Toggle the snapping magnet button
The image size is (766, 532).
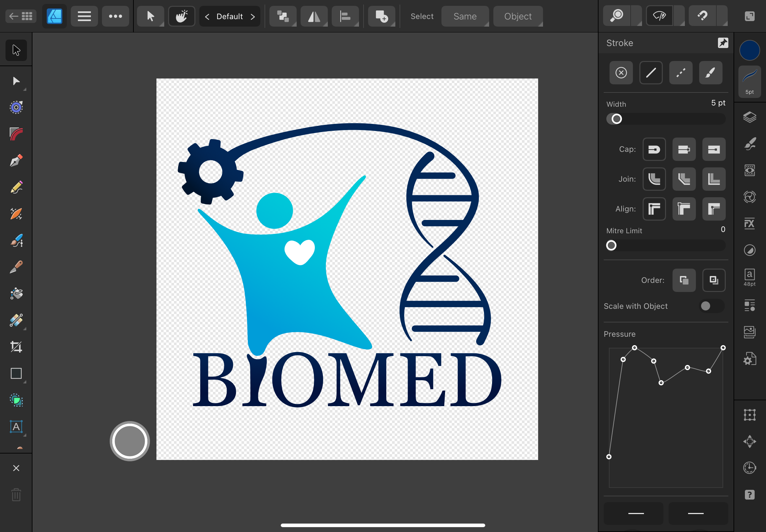702,16
